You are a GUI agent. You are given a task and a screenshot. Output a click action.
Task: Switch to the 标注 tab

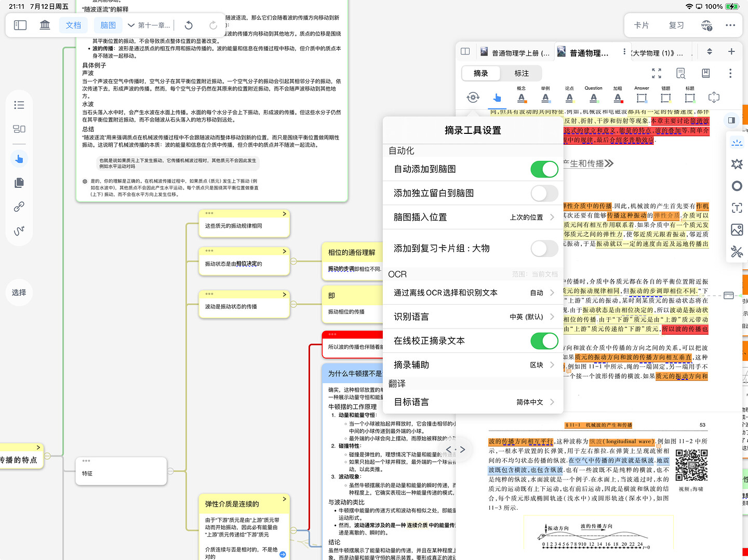coord(522,73)
